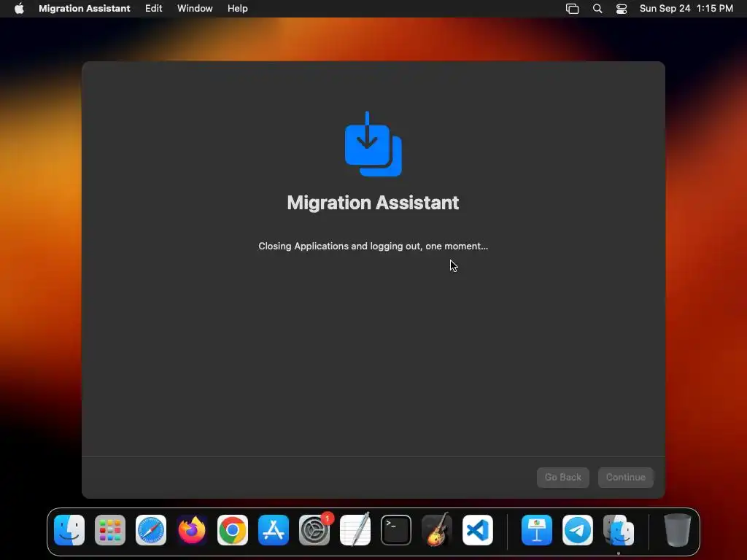Open the Help menu
This screenshot has height=560, width=747.
click(x=237, y=8)
